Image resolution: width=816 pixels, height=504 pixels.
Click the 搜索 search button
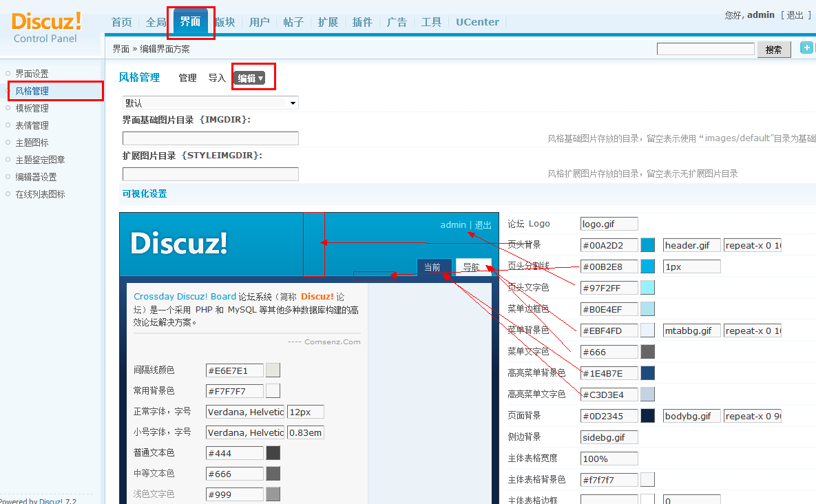[774, 50]
